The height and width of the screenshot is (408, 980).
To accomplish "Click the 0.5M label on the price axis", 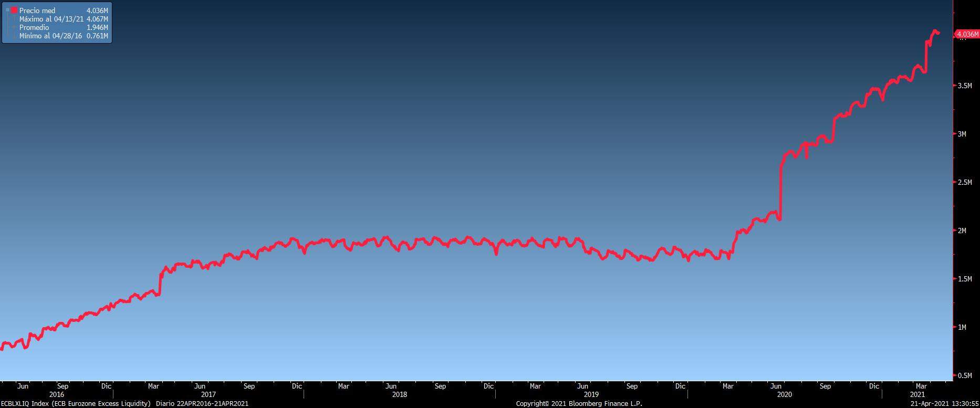I will click(x=965, y=375).
